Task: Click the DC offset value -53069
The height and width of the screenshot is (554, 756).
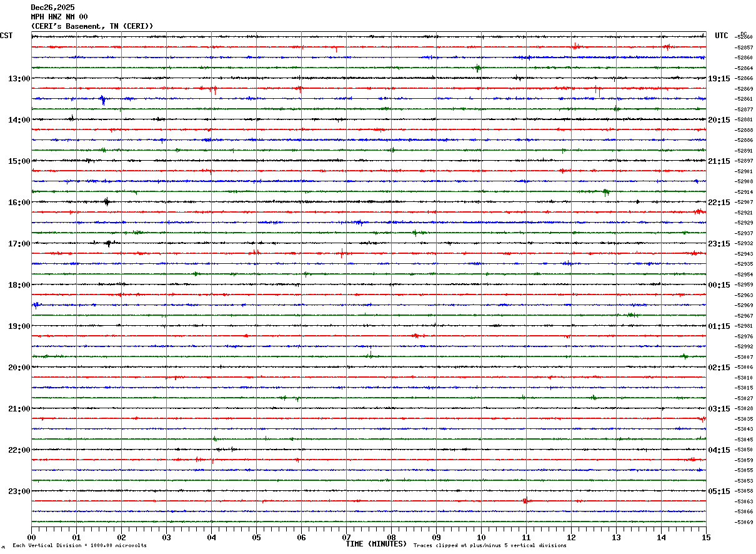Action: pyautogui.click(x=744, y=522)
